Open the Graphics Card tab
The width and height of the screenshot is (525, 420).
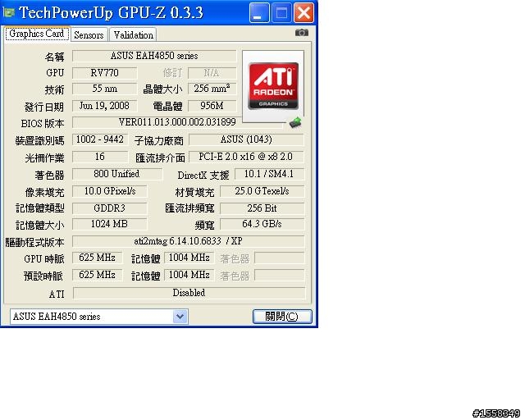[x=37, y=34]
